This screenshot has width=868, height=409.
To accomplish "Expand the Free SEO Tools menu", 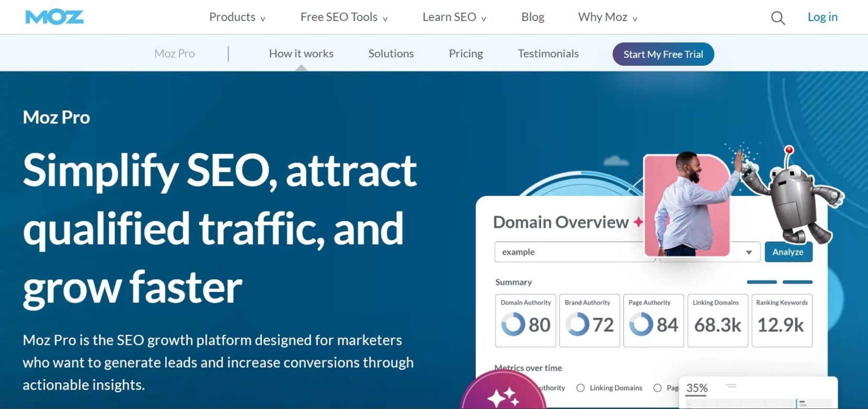I will (344, 17).
